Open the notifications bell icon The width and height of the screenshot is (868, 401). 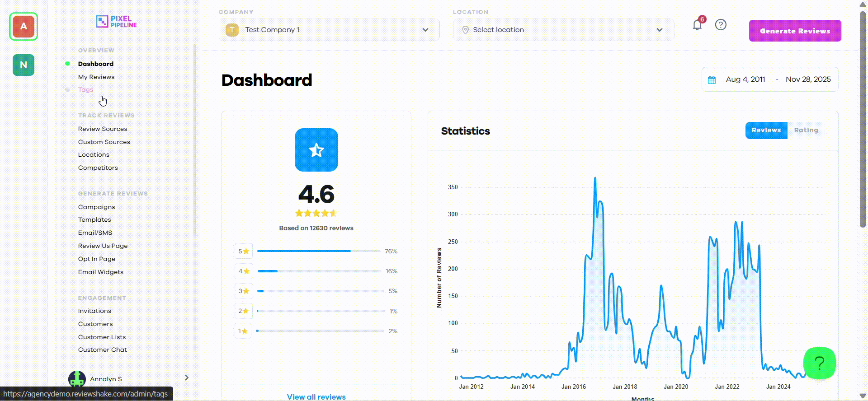[x=697, y=25]
